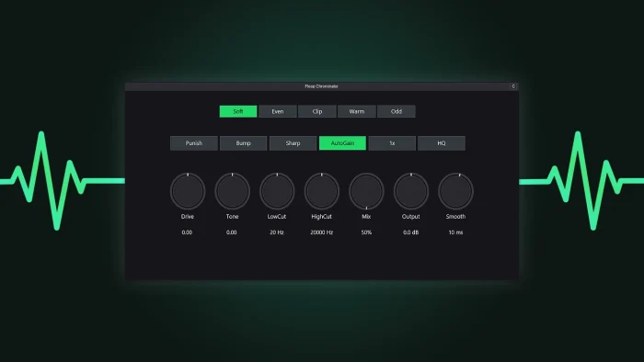Click the Tone value 0.00
644x362 pixels.
pos(232,232)
